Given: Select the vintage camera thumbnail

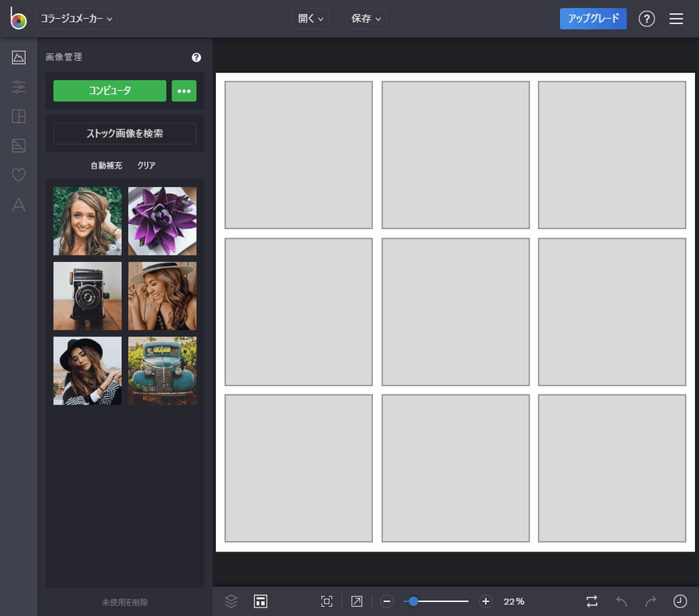Looking at the screenshot, I should (87, 296).
